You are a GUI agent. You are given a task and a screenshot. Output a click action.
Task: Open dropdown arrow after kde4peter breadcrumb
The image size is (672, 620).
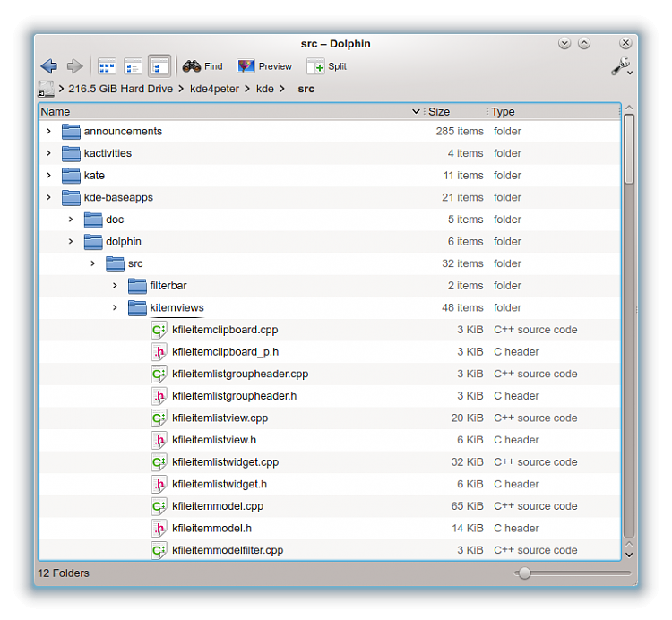(x=247, y=89)
